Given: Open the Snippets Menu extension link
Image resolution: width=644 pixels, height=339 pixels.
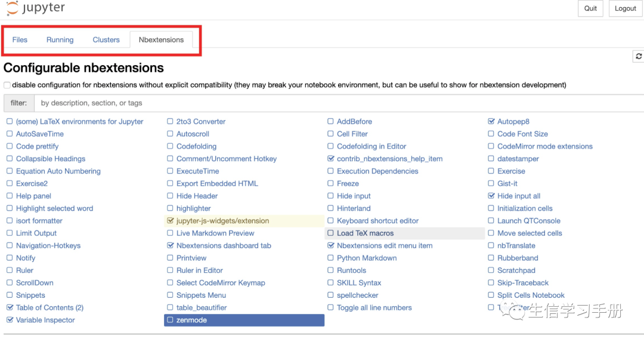Looking at the screenshot, I should point(201,295).
